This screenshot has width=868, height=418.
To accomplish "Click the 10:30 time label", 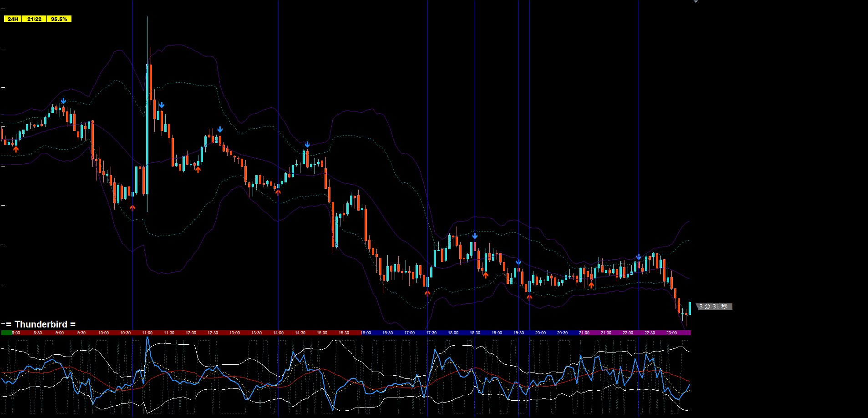I will point(125,333).
